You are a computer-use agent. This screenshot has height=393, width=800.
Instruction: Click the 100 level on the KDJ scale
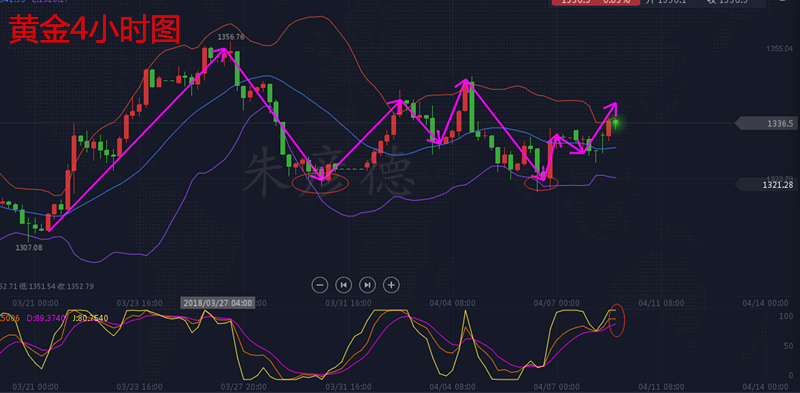pos(786,316)
